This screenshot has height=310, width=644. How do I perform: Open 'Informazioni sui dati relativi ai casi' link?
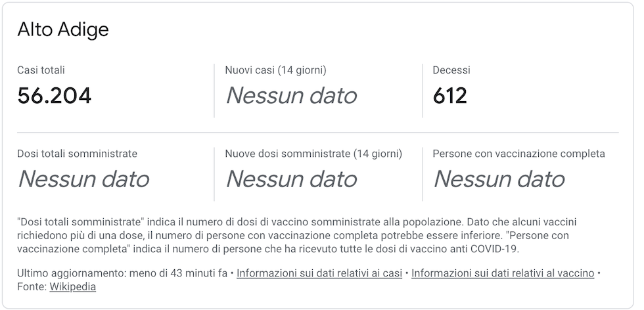coord(319,273)
